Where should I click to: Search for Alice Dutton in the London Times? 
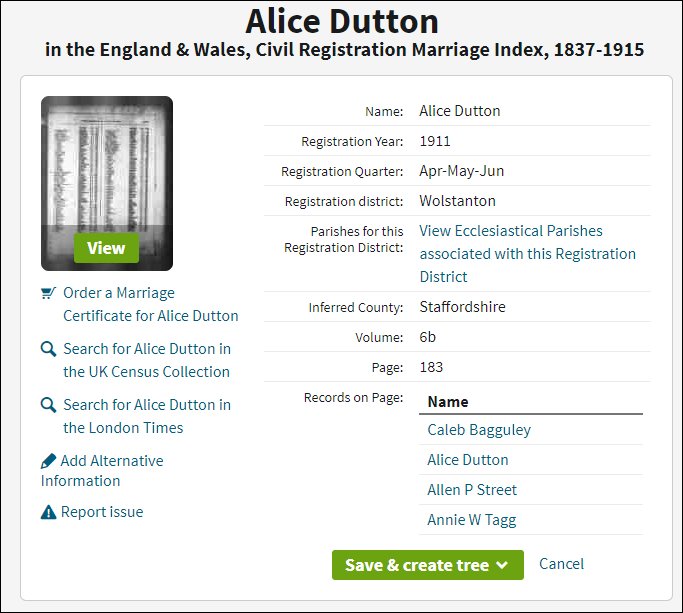146,416
